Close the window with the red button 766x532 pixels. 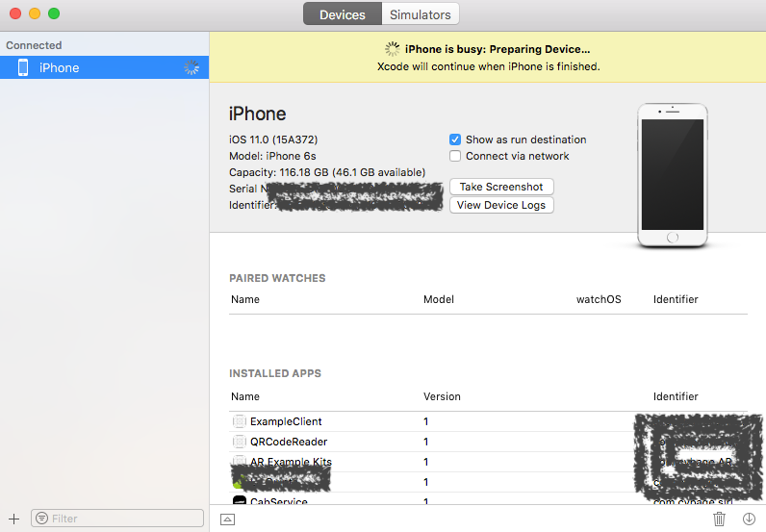(x=15, y=13)
